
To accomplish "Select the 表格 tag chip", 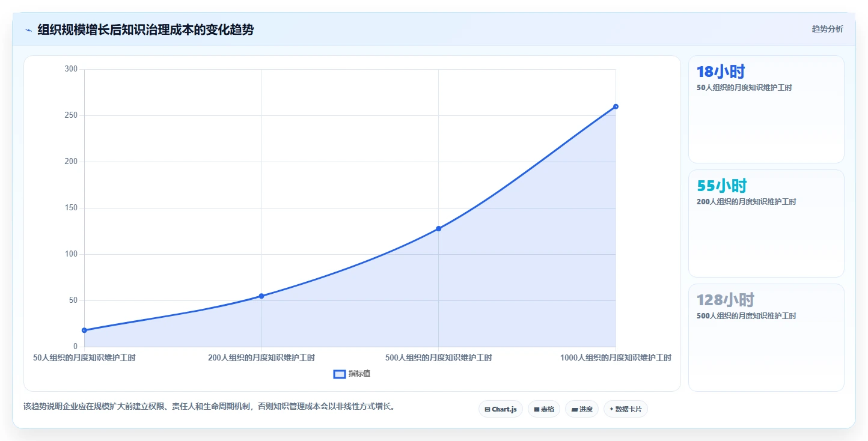I will [544, 409].
